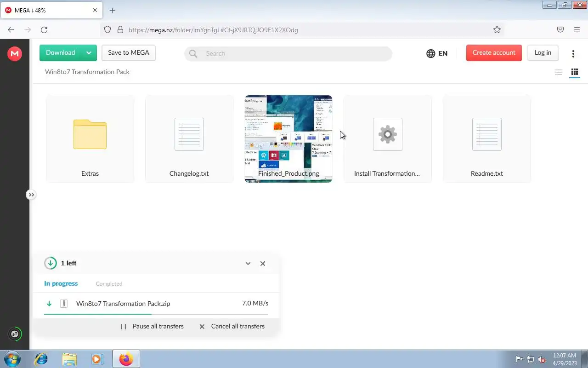Go forward in browser history

point(28,30)
